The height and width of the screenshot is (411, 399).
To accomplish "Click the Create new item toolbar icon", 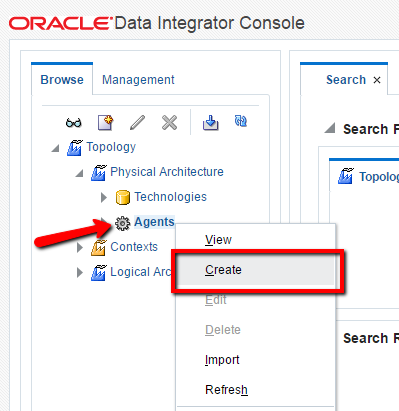I will click(105, 122).
